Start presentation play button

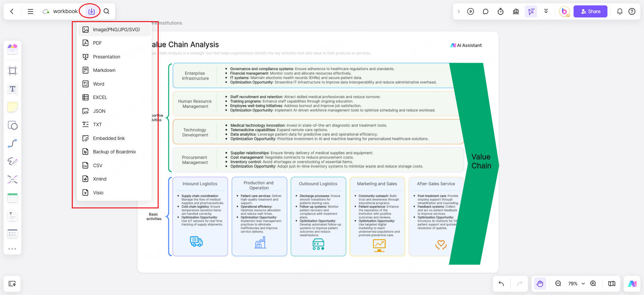[471, 11]
